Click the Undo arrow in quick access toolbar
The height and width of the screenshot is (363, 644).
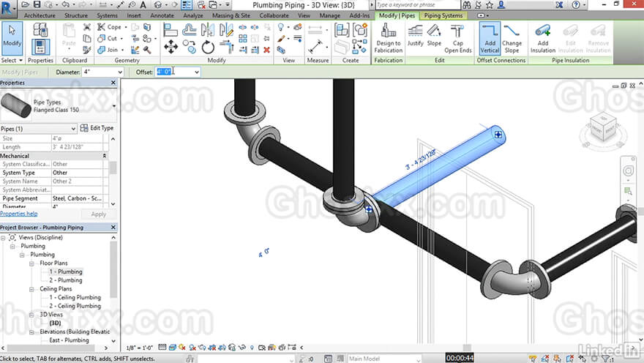[x=65, y=4]
